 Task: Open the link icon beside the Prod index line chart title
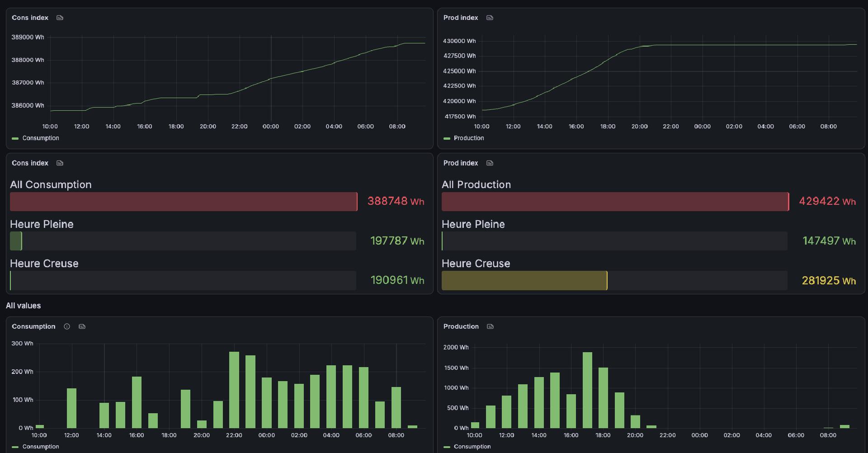click(490, 18)
